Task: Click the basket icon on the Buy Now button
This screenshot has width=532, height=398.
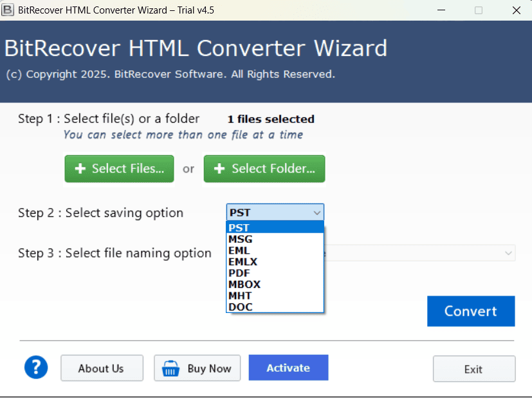Action: (170, 368)
